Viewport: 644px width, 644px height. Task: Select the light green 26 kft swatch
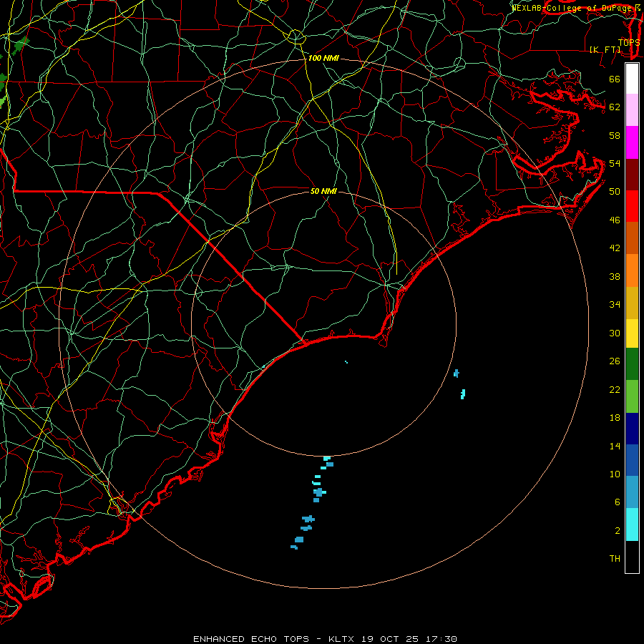(x=632, y=396)
